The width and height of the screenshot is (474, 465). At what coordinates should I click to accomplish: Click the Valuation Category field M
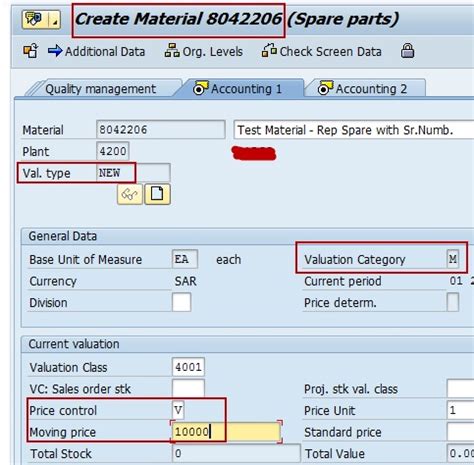[x=453, y=259]
